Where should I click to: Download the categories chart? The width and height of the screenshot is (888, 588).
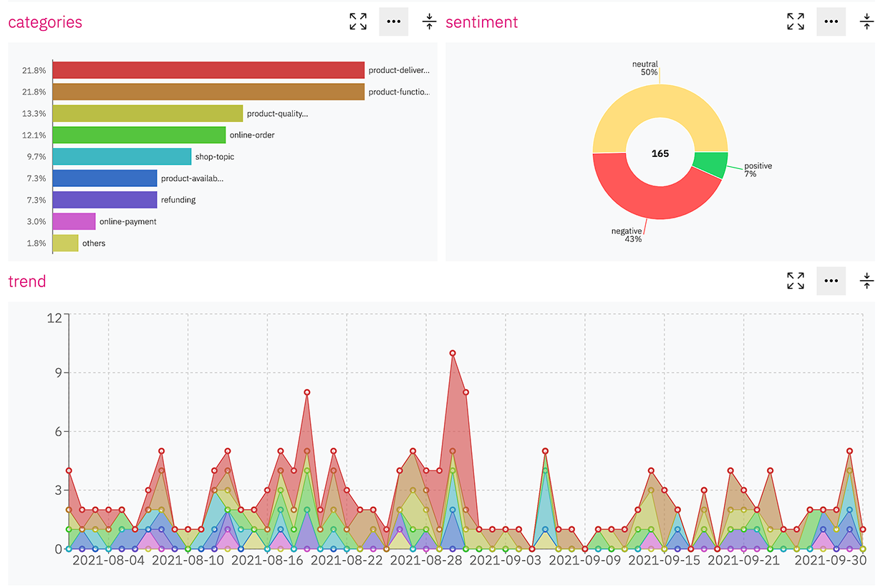[429, 21]
